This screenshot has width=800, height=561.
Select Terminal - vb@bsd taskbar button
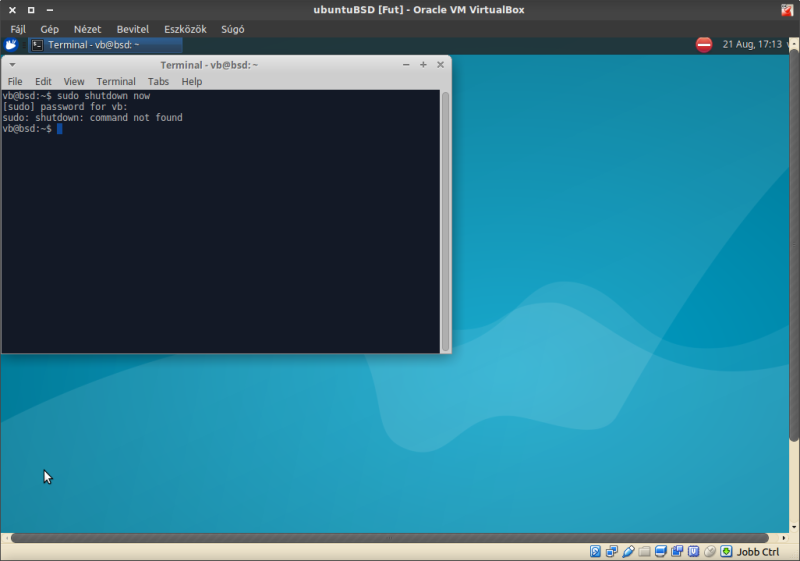(105, 45)
